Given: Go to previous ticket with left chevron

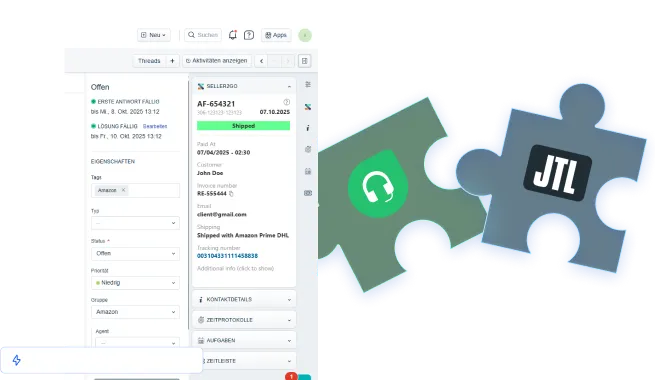Looking at the screenshot, I should 261,61.
